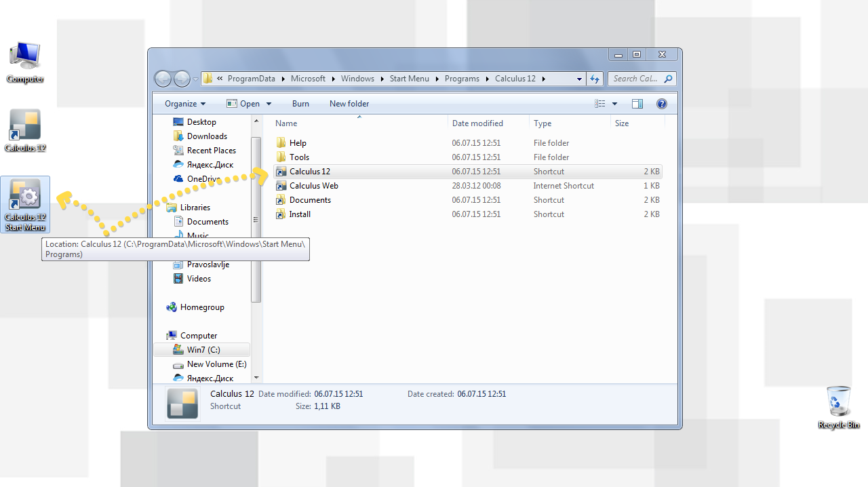
Task: Expand the arrow after Programs in breadcrumb
Action: (x=488, y=79)
